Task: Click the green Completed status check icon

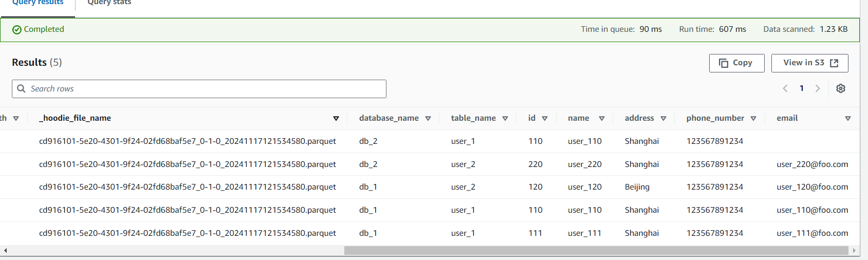Action: pos(17,30)
